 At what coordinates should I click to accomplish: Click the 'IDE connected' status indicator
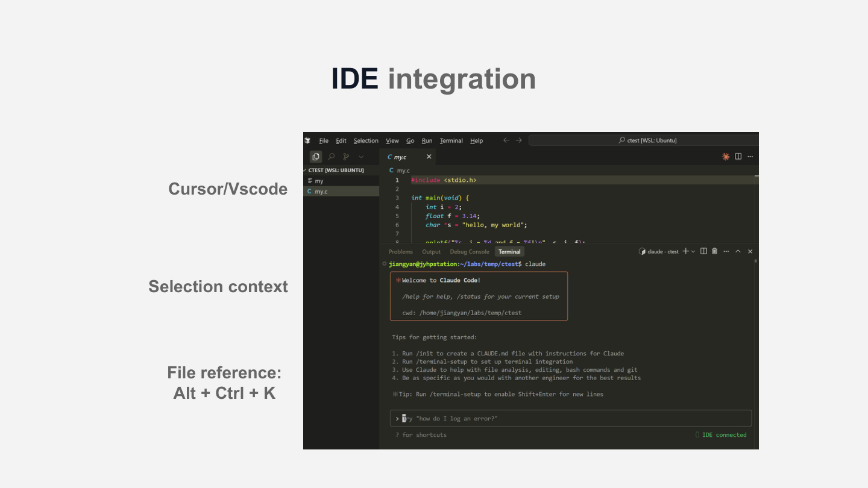tap(721, 435)
